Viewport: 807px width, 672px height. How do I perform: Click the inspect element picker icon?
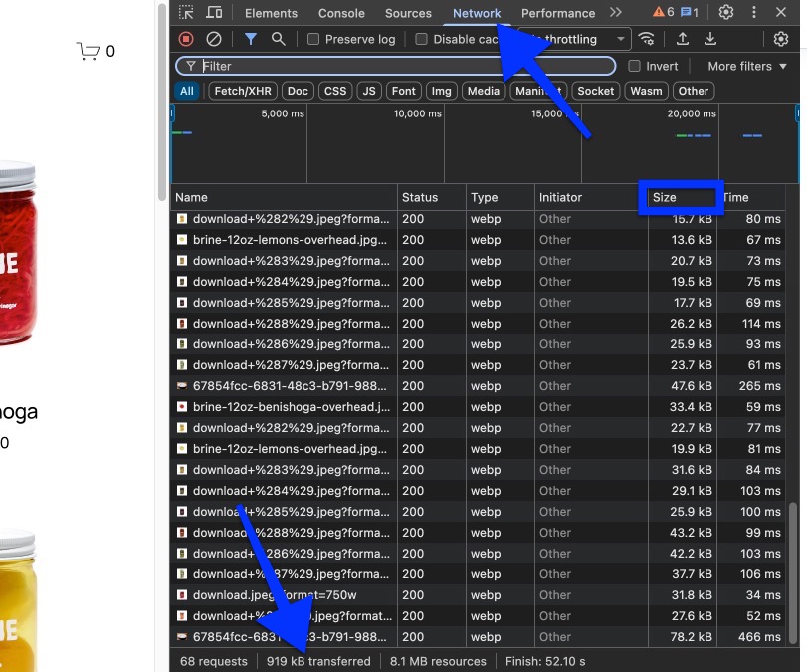pyautogui.click(x=186, y=13)
